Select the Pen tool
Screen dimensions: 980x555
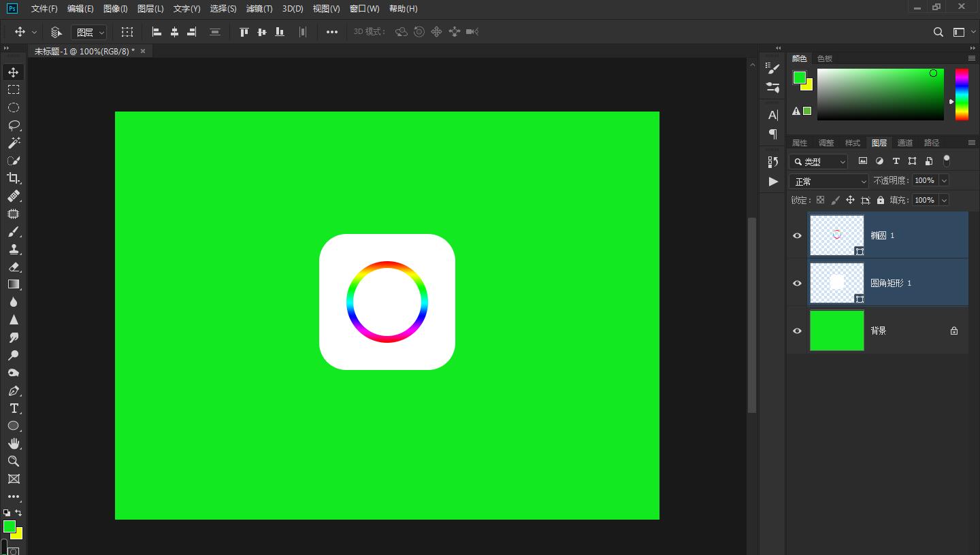pyautogui.click(x=13, y=390)
